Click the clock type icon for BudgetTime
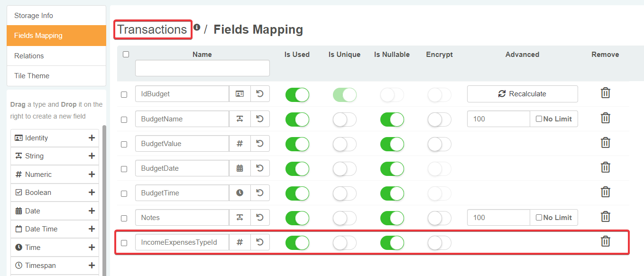Screen dimensions: 644x276 point(240,193)
